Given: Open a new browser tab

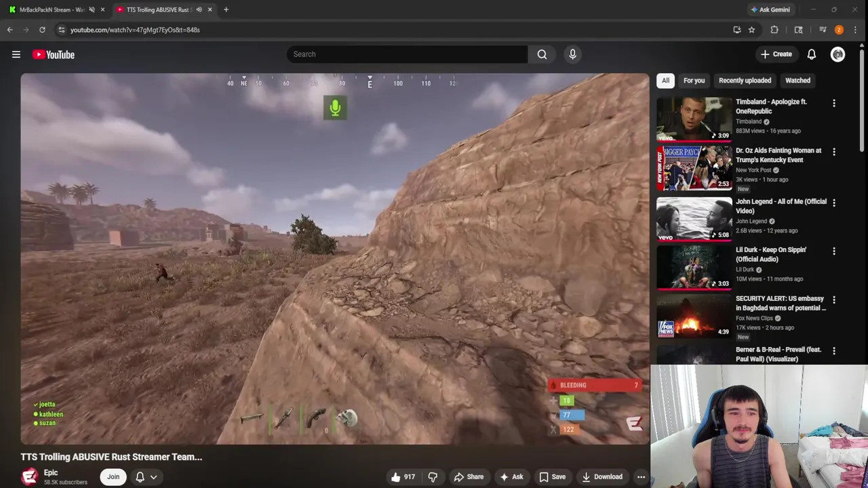Looking at the screenshot, I should point(226,9).
